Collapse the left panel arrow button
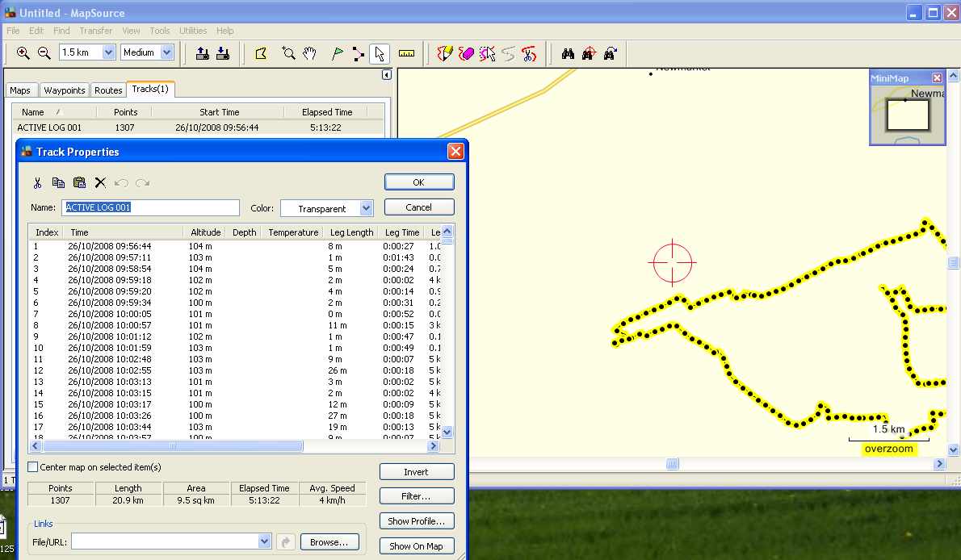961x560 pixels. [387, 75]
